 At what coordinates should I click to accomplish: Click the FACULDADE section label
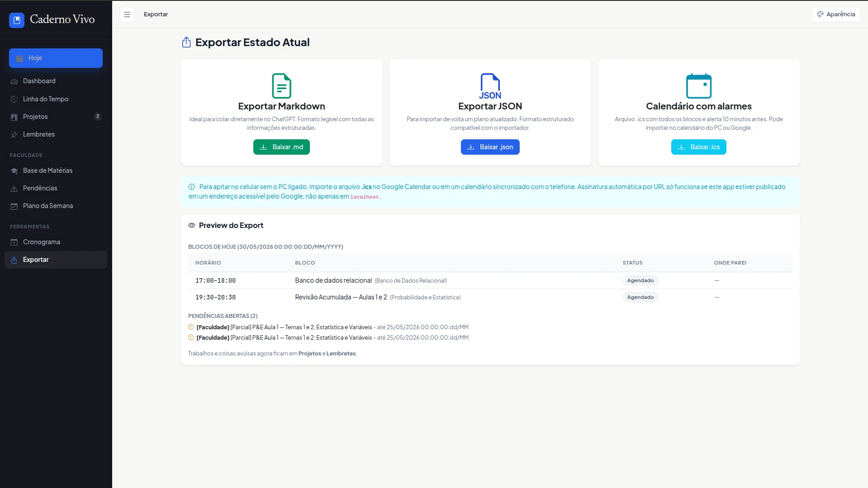click(26, 155)
